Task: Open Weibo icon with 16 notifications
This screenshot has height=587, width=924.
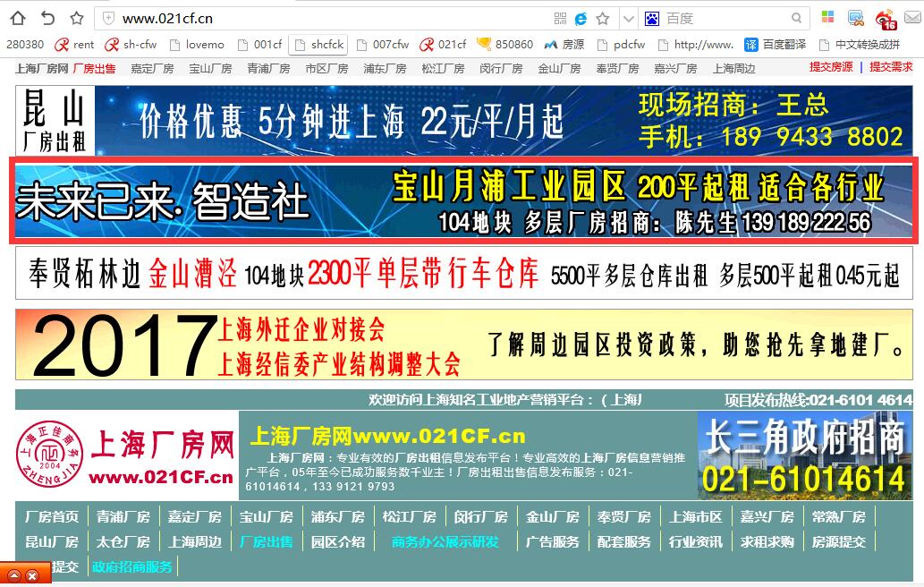Action: pos(886,20)
